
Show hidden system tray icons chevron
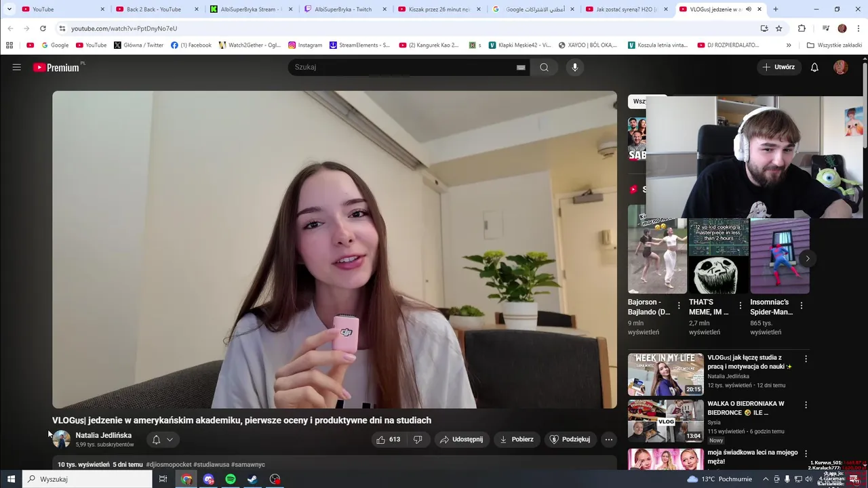pyautogui.click(x=766, y=479)
